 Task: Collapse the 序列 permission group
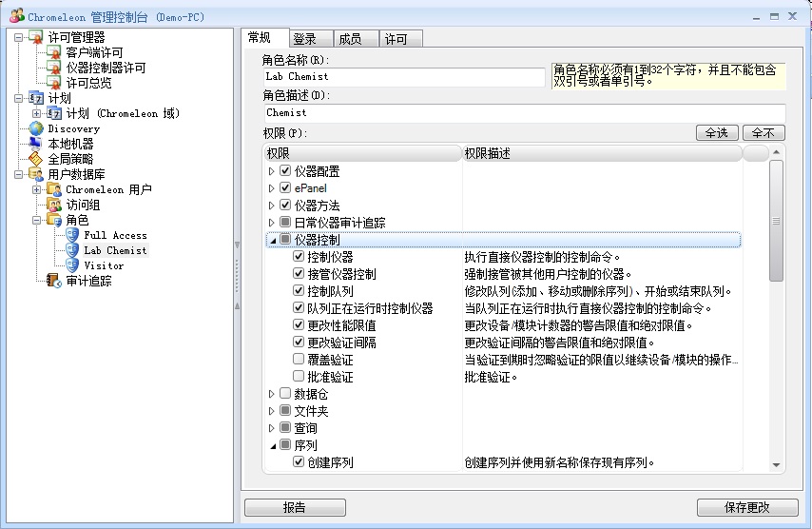click(x=272, y=445)
